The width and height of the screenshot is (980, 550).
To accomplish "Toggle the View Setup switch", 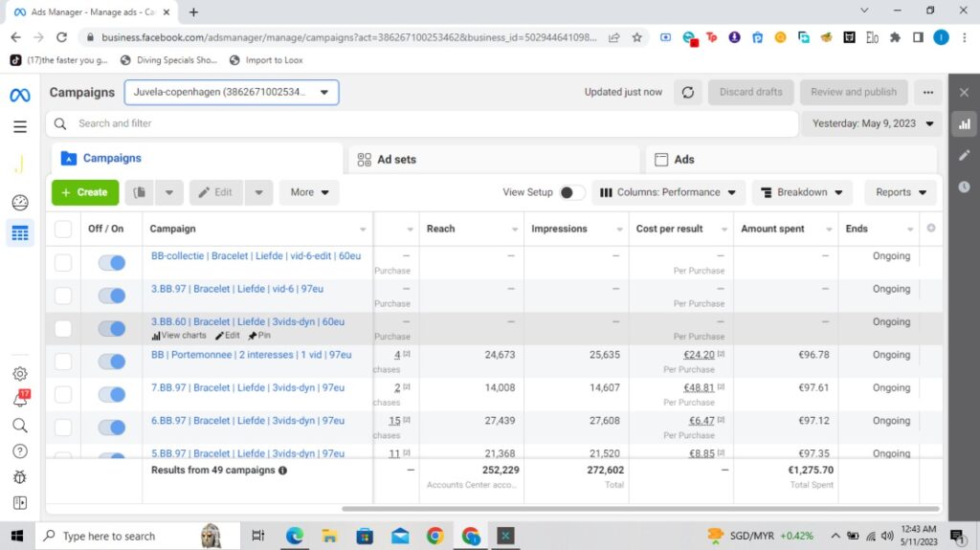I will [x=571, y=192].
